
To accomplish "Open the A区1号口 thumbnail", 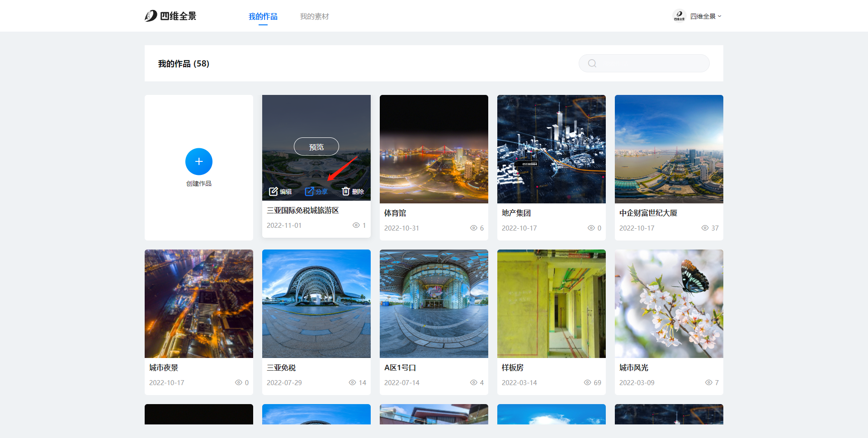I will tap(434, 304).
